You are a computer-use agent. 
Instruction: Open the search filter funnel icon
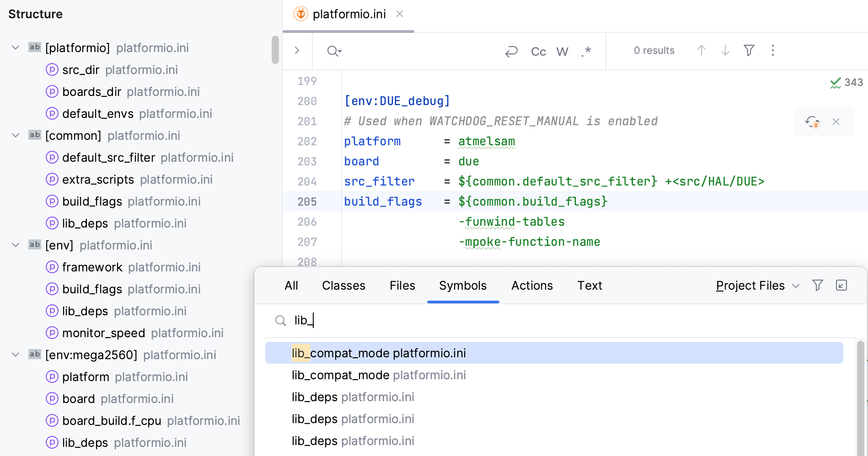749,51
